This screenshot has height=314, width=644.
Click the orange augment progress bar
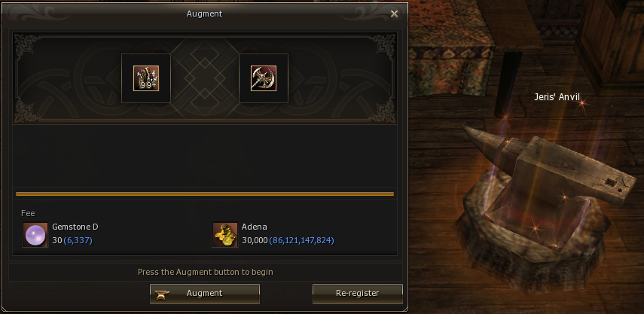tap(205, 194)
